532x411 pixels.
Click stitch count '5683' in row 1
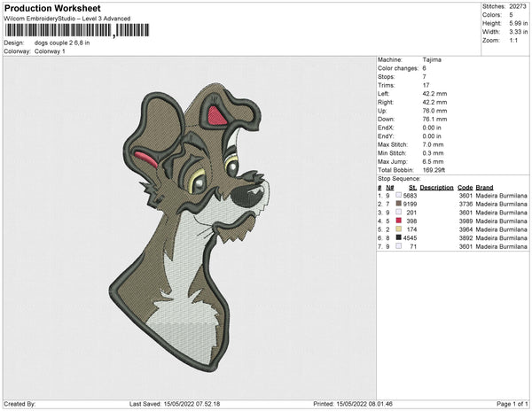(410, 196)
